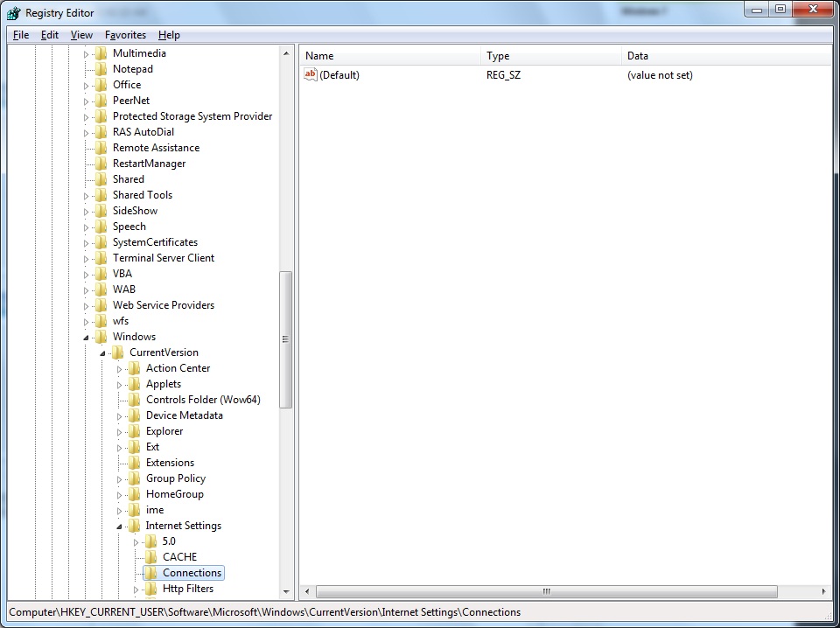The width and height of the screenshot is (840, 628).
Task: Maximize the Registry Editor window
Action: [780, 9]
